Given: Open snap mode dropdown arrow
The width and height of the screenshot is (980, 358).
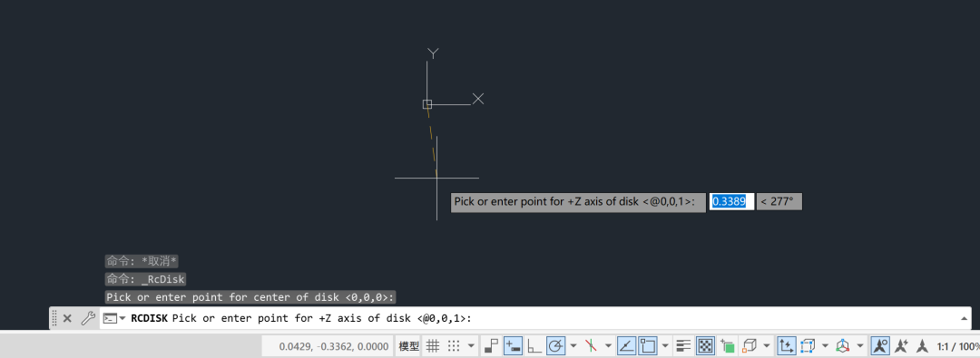Looking at the screenshot, I should [471, 345].
